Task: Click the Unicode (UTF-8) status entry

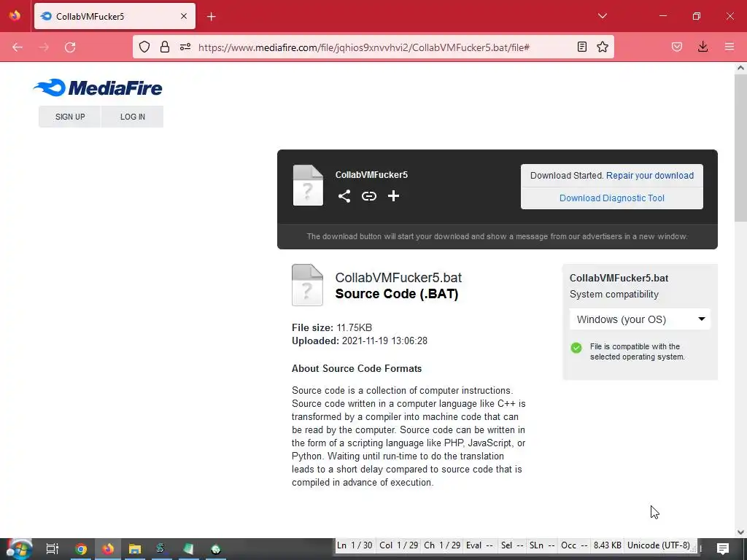Action: [x=659, y=545]
